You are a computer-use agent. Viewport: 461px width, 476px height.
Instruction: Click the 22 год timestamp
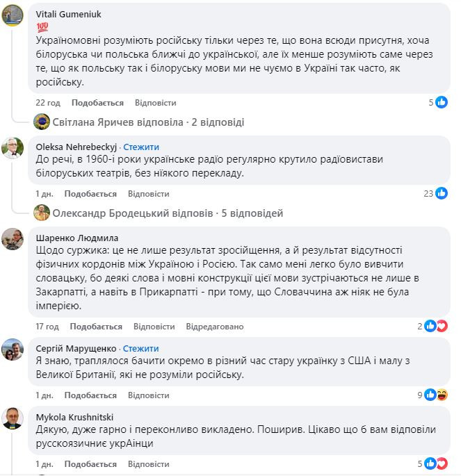(x=48, y=103)
